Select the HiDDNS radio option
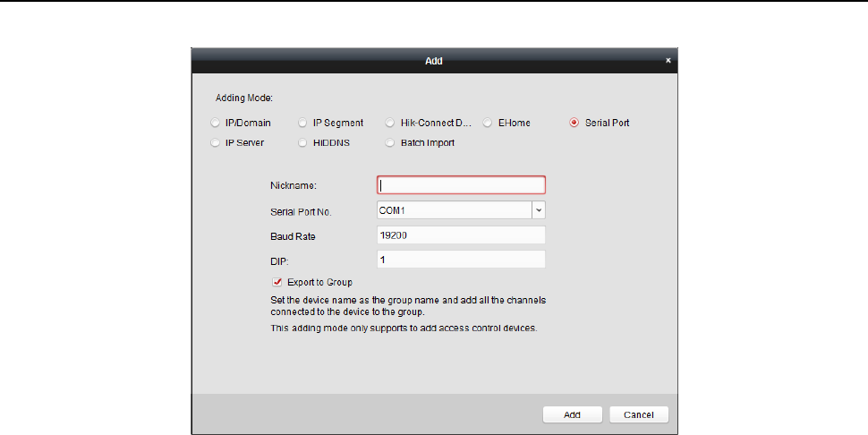Image resolution: width=868 pixels, height=435 pixels. pyautogui.click(x=303, y=142)
